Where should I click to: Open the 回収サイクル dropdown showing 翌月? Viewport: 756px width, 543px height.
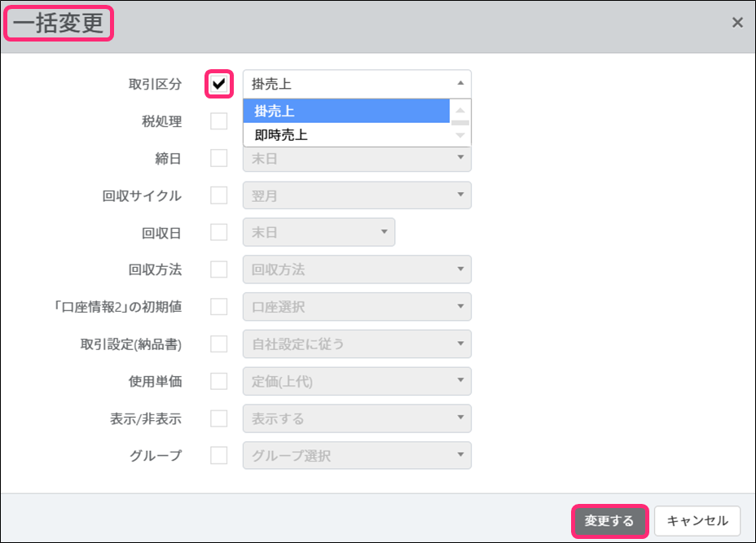tap(357, 195)
